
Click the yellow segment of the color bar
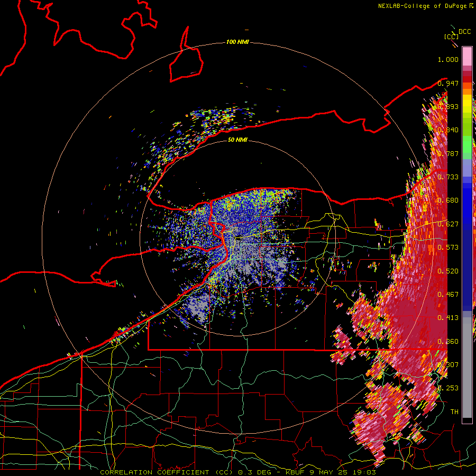(x=467, y=104)
